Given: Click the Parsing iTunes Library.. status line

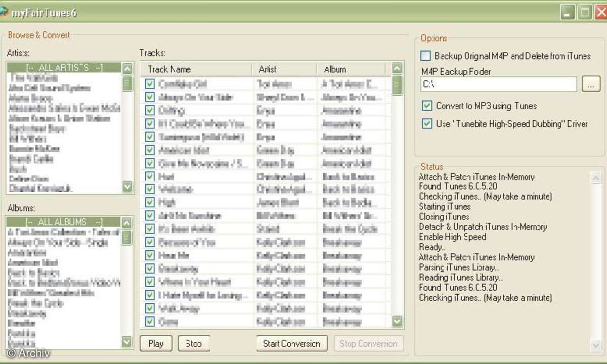Looking at the screenshot, I should 459,267.
